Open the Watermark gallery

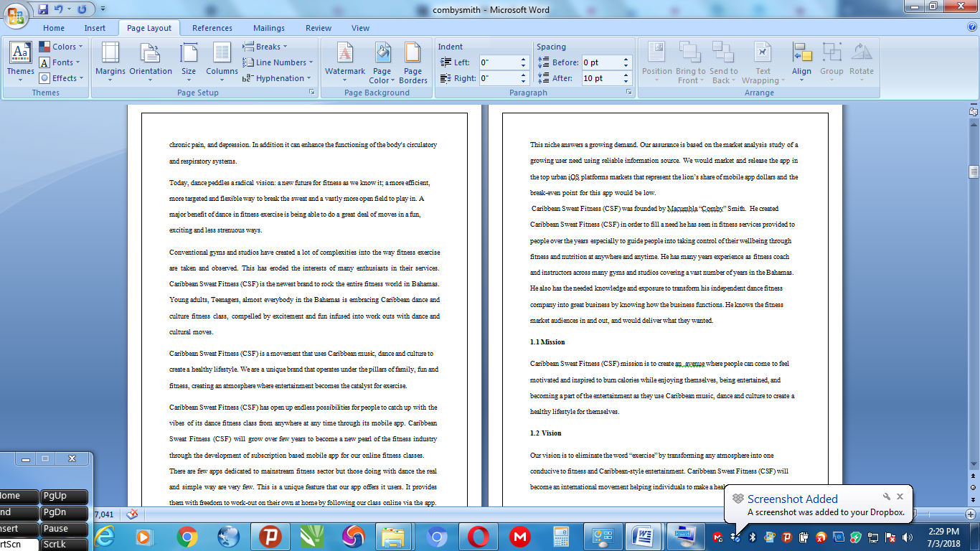[x=345, y=62]
